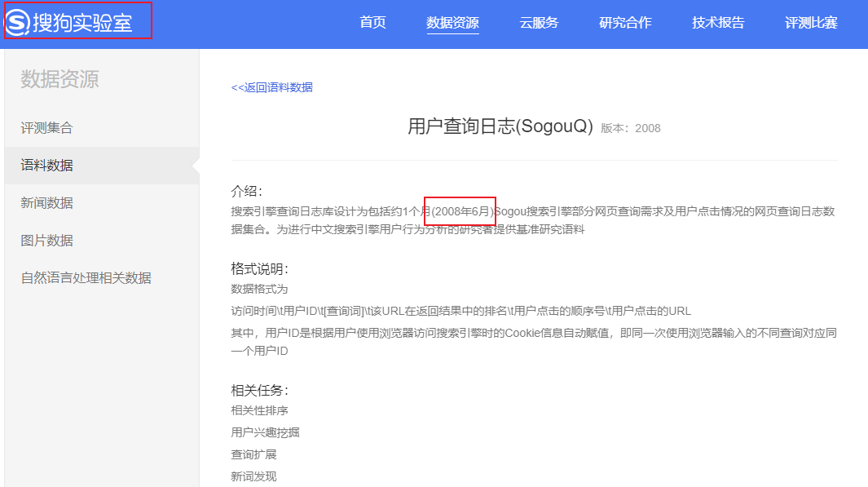Open 新闻数据 from the sidebar
Viewport: 868px width, 487px height.
point(47,203)
